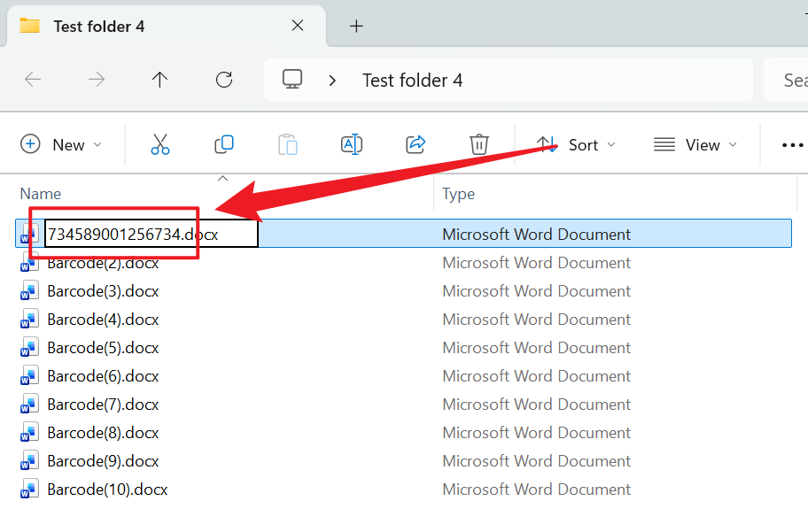This screenshot has height=532, width=808.
Task: Open a new Explorer tab with the plus button
Action: coord(356,27)
